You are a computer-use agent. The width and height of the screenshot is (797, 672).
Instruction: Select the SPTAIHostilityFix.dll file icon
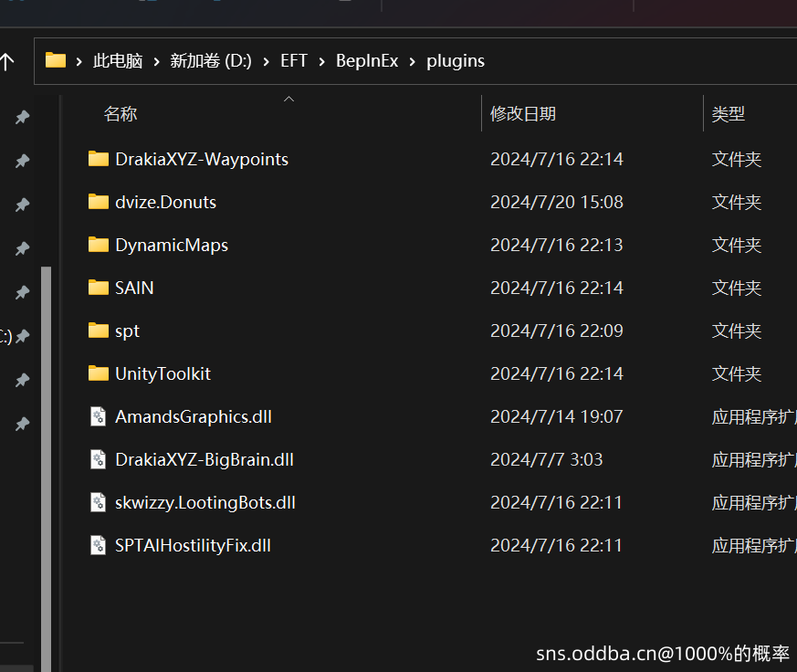(x=98, y=545)
